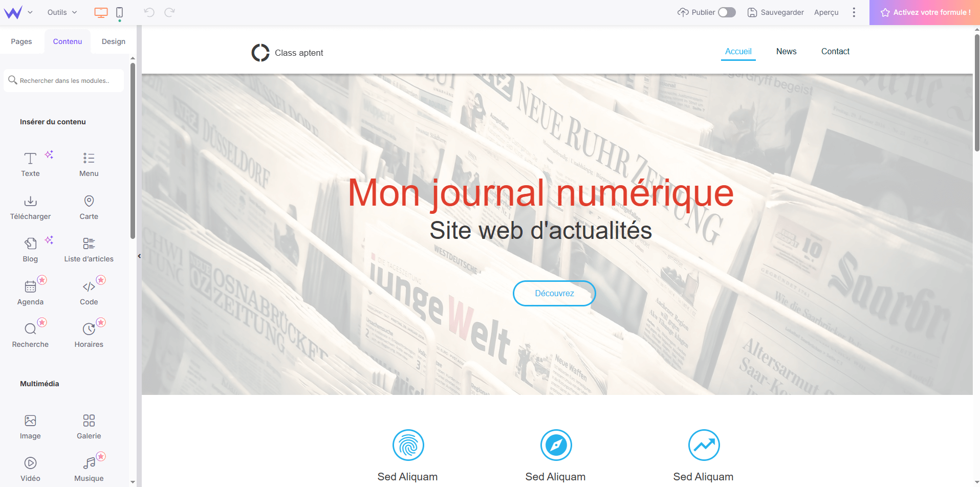
Task: Add a Télécharger download module
Action: coord(30,207)
